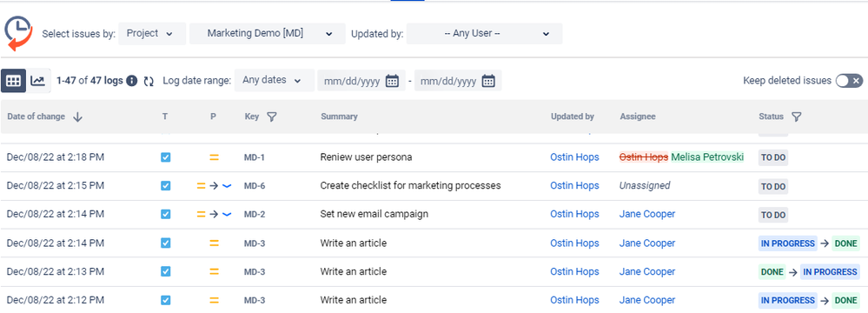868x313 pixels.
Task: Click the Summary column header
Action: [339, 117]
